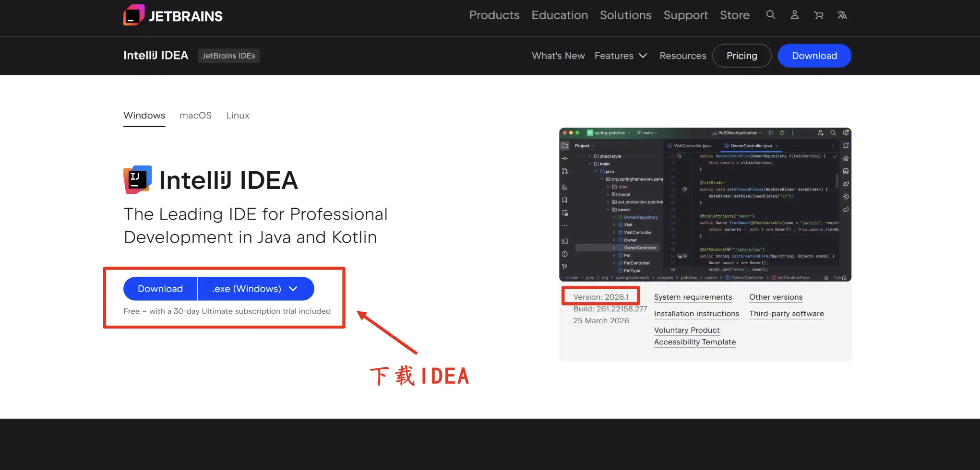Open Installation instructions link
980x470 pixels.
[696, 314]
